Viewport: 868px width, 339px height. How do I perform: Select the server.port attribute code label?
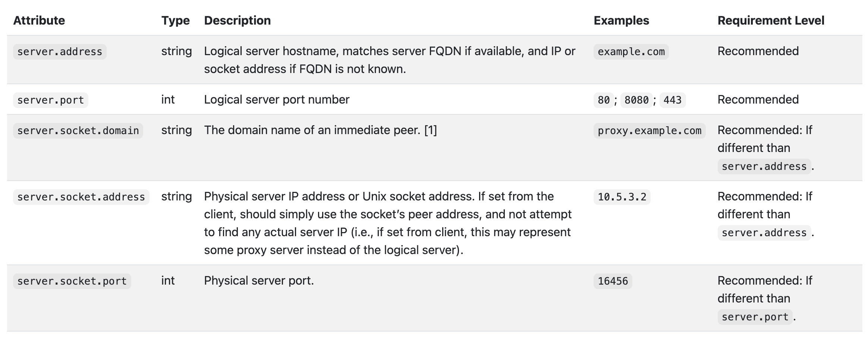(x=51, y=100)
